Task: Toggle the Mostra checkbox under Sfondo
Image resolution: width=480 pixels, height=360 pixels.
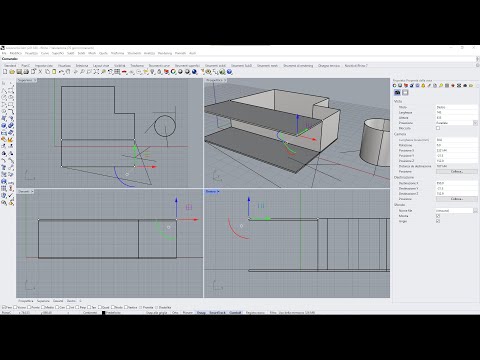Action: (x=438, y=216)
